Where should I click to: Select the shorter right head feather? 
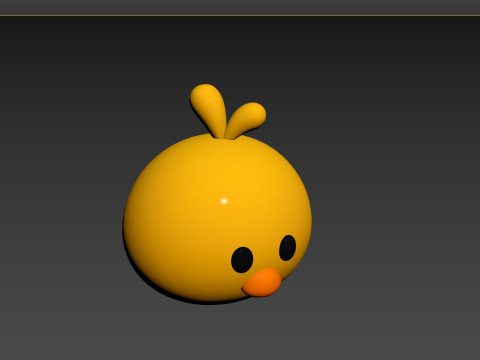(x=247, y=120)
